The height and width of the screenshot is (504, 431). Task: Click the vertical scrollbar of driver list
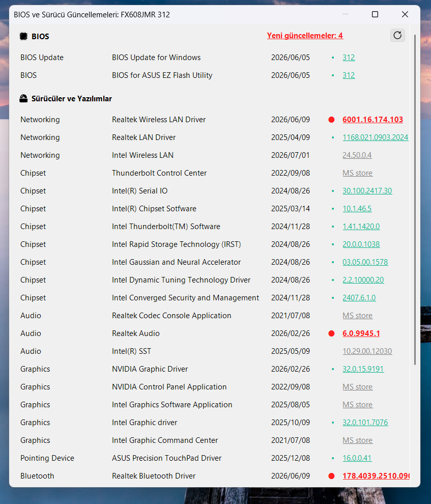(415, 199)
